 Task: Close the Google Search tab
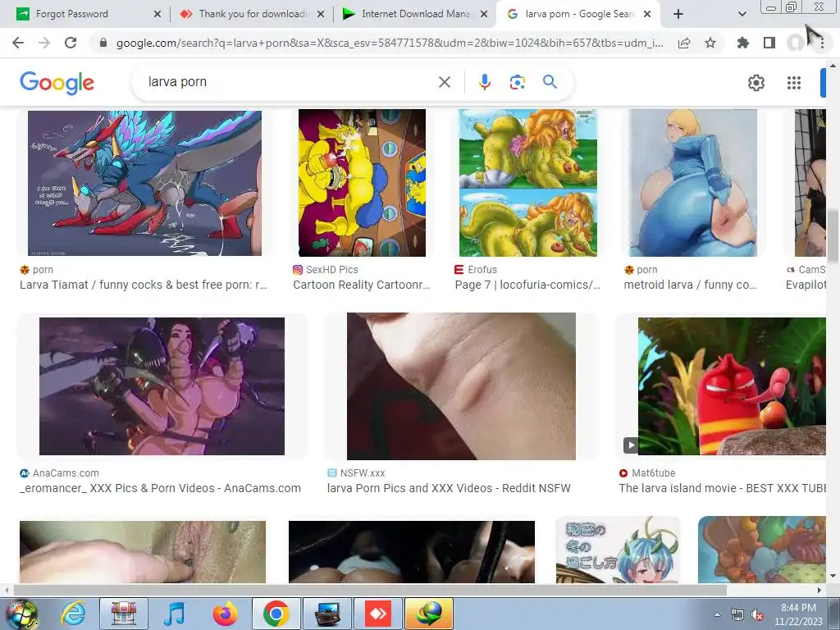tap(647, 14)
